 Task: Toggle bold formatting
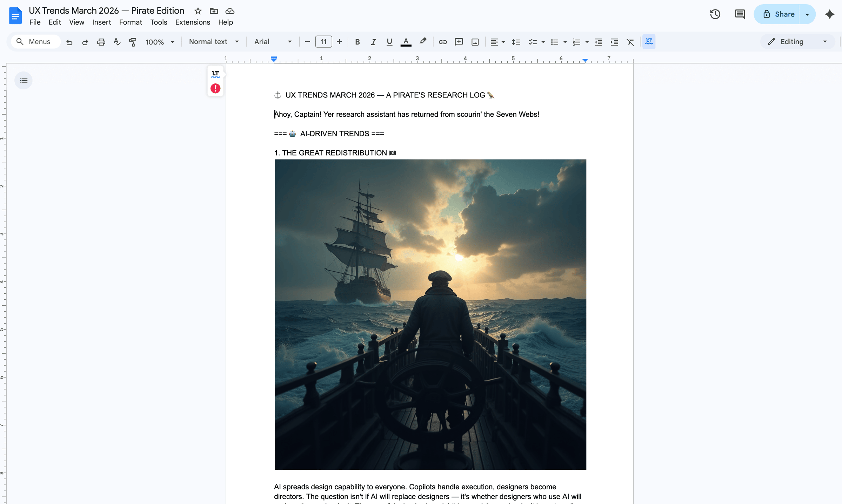click(357, 42)
